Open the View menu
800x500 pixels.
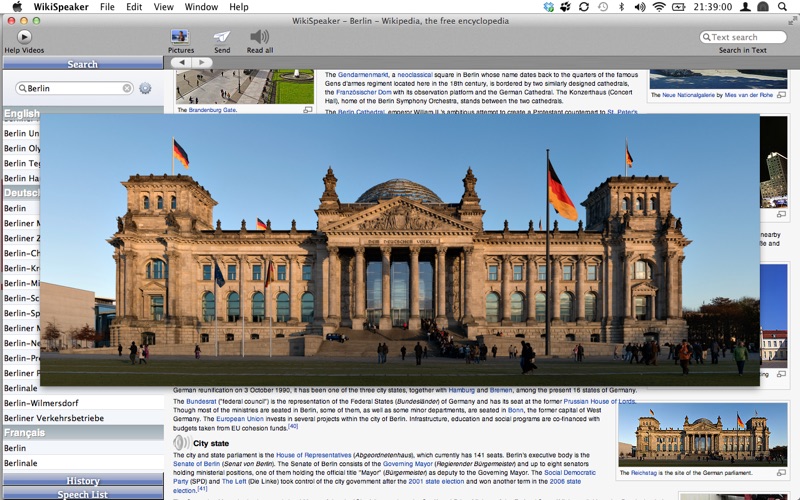163,7
